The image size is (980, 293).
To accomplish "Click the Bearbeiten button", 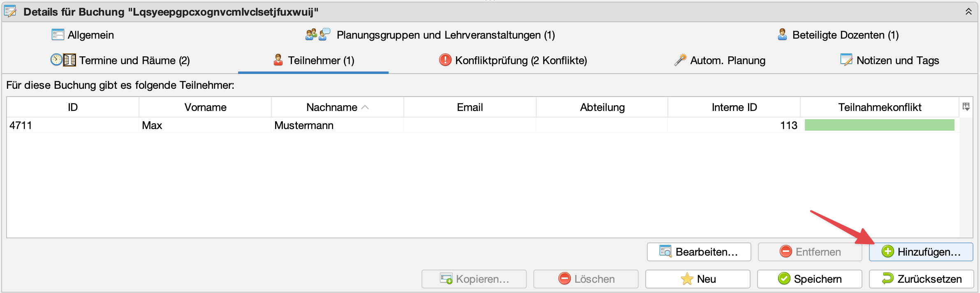I will click(x=699, y=251).
